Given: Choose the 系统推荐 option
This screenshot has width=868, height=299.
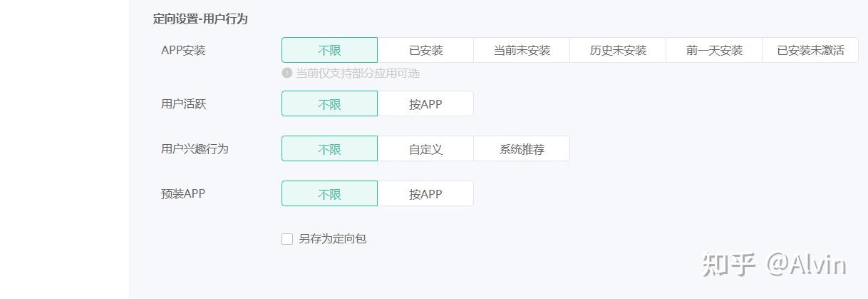Looking at the screenshot, I should 522,149.
